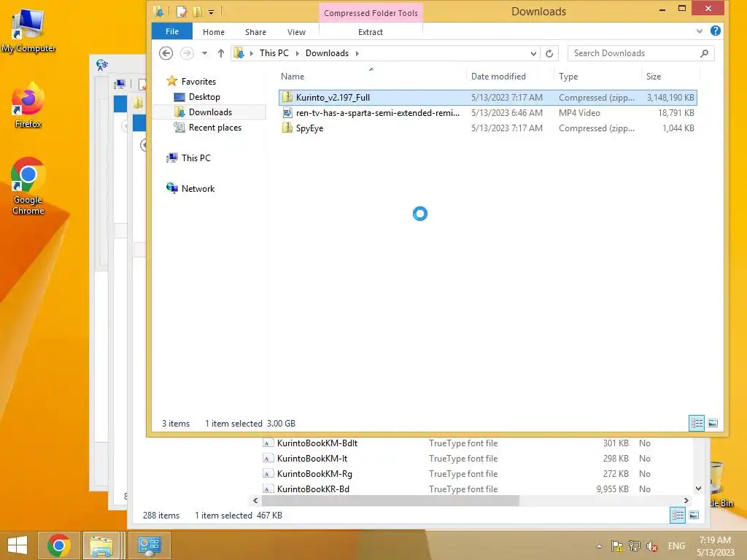Switch Downloads window to Details view

(697, 423)
